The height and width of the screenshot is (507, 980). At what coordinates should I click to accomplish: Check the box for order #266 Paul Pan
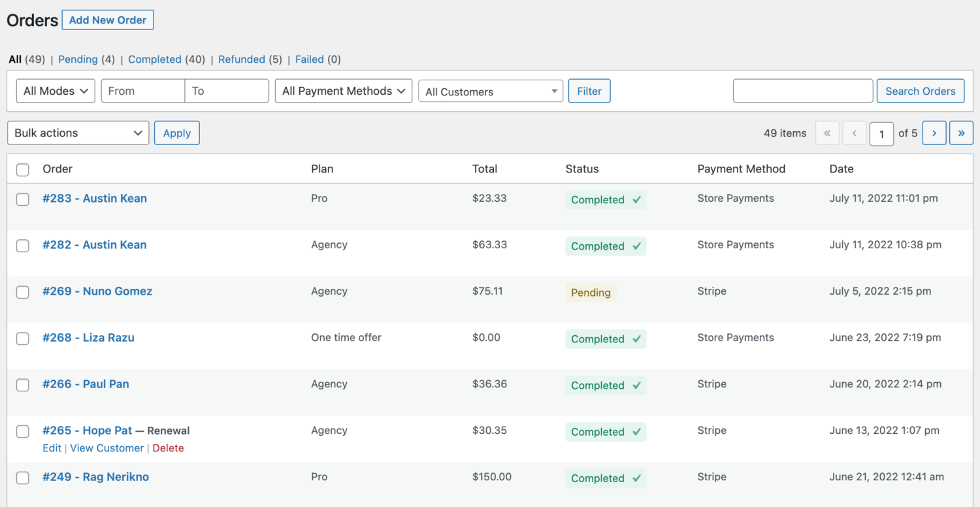coord(23,385)
